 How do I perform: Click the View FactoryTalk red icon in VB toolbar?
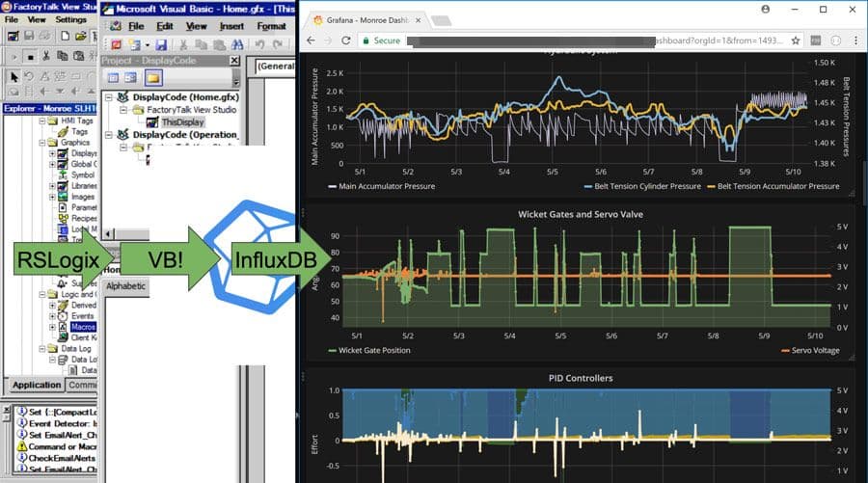(x=116, y=44)
